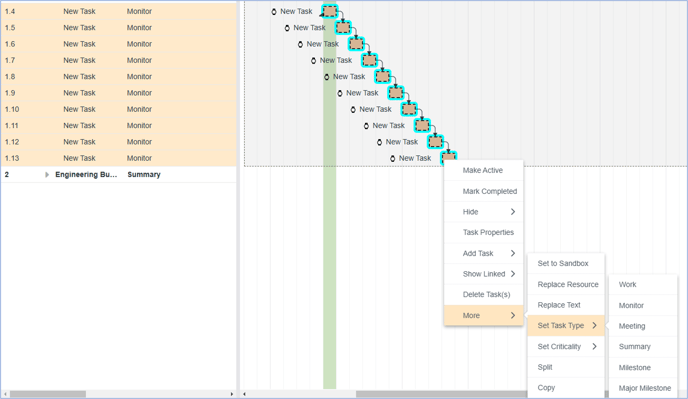Click the Gantt bar for task 1.10

point(409,109)
